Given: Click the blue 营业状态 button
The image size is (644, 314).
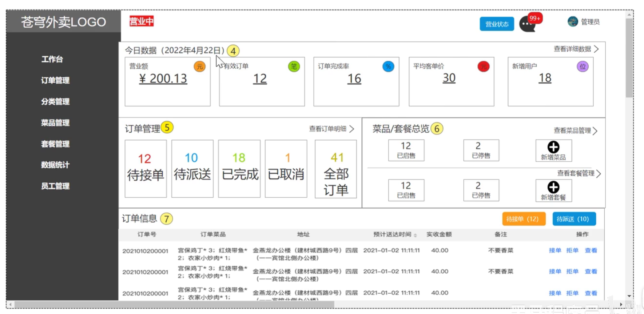Looking at the screenshot, I should (497, 24).
